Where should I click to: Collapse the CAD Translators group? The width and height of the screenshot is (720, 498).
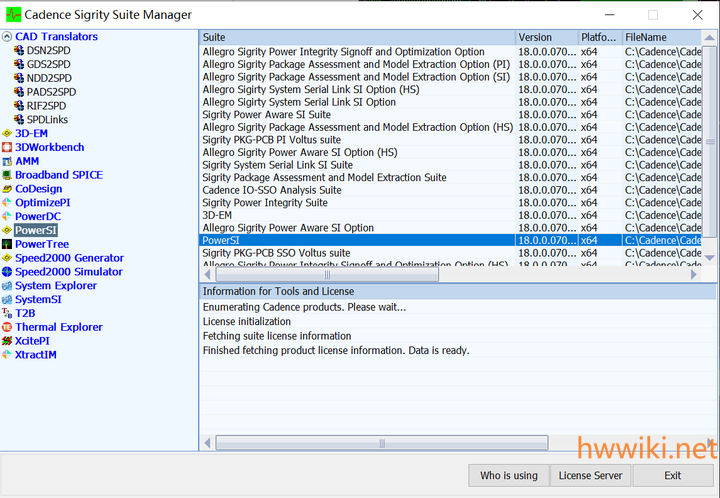(7, 37)
